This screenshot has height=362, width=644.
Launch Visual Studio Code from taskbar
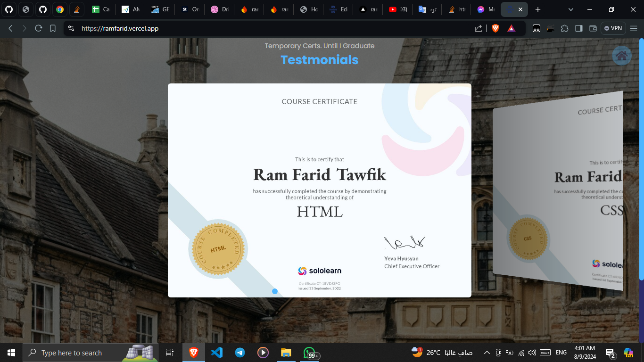217,353
